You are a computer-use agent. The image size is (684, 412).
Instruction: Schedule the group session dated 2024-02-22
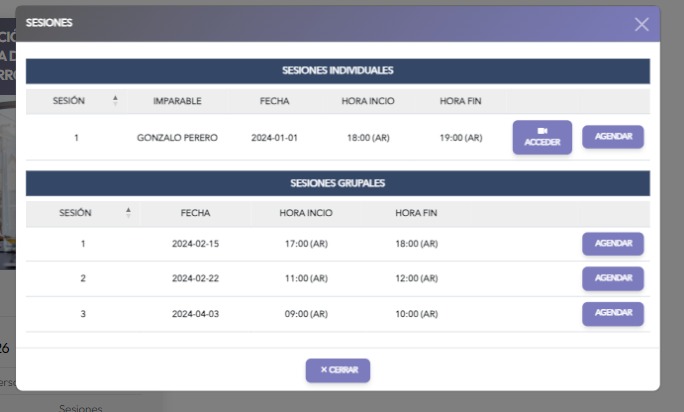613,279
